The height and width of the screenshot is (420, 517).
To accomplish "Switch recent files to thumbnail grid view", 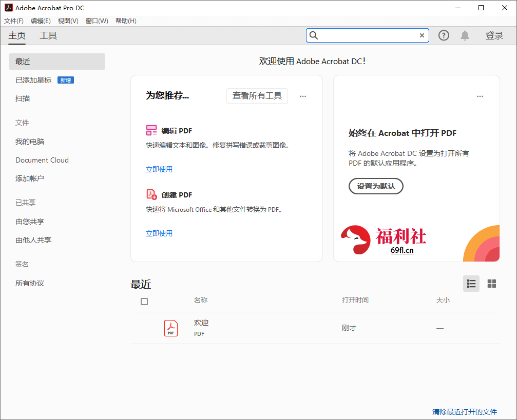I will tap(492, 284).
